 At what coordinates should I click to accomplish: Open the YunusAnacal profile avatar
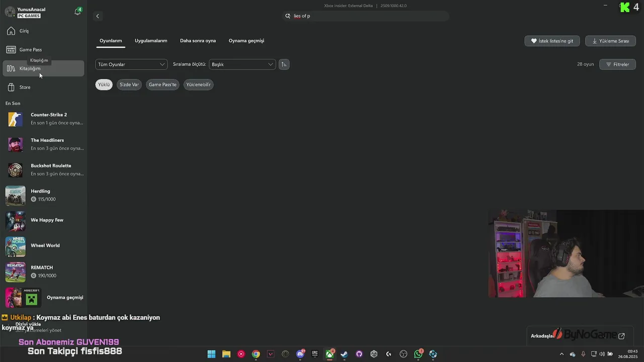pyautogui.click(x=10, y=12)
